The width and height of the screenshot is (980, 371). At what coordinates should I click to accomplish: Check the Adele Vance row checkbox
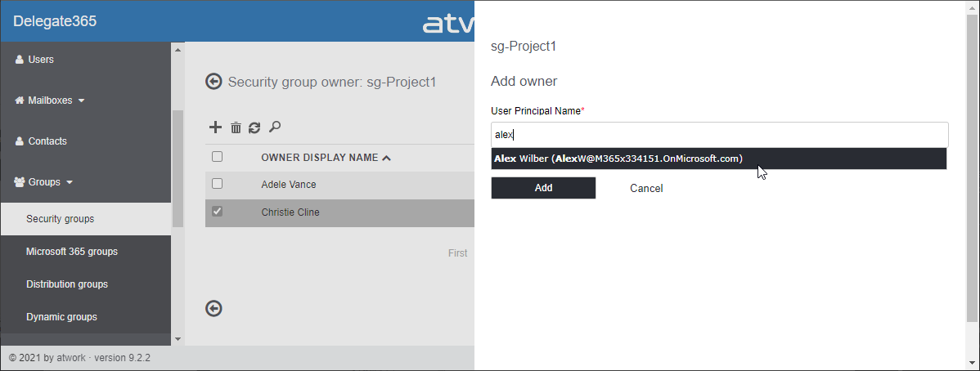pos(218,185)
